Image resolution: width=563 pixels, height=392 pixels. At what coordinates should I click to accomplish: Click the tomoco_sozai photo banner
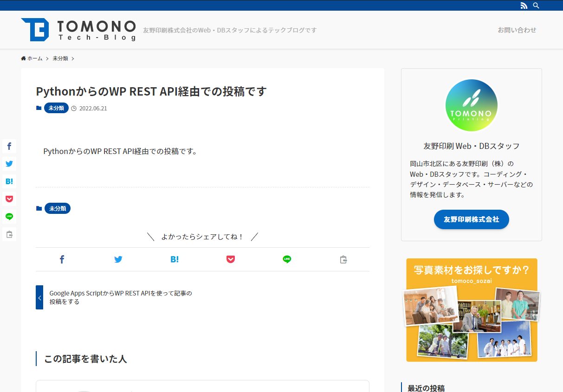click(471, 310)
